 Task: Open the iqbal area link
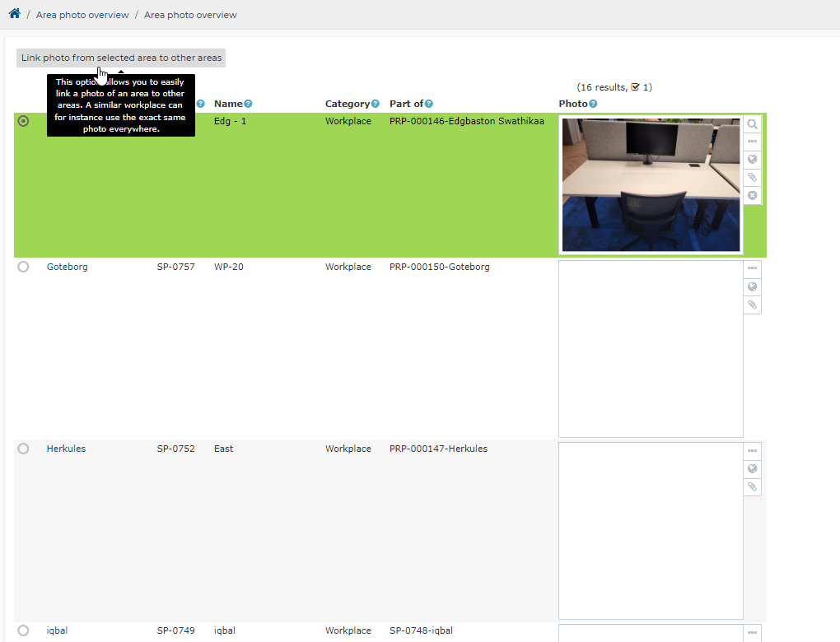pos(57,630)
